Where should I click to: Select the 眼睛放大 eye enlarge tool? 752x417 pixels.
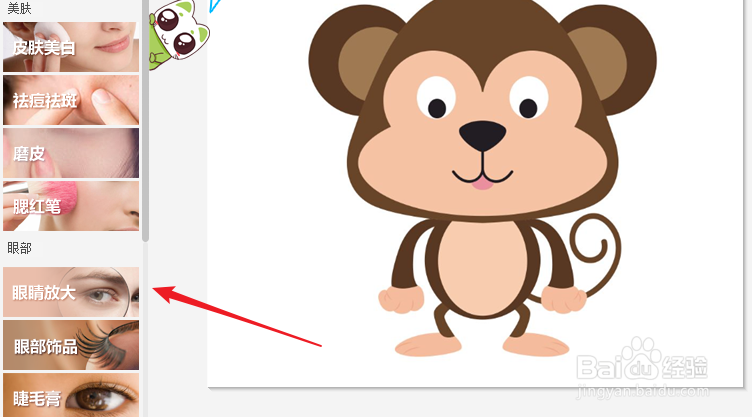click(71, 292)
